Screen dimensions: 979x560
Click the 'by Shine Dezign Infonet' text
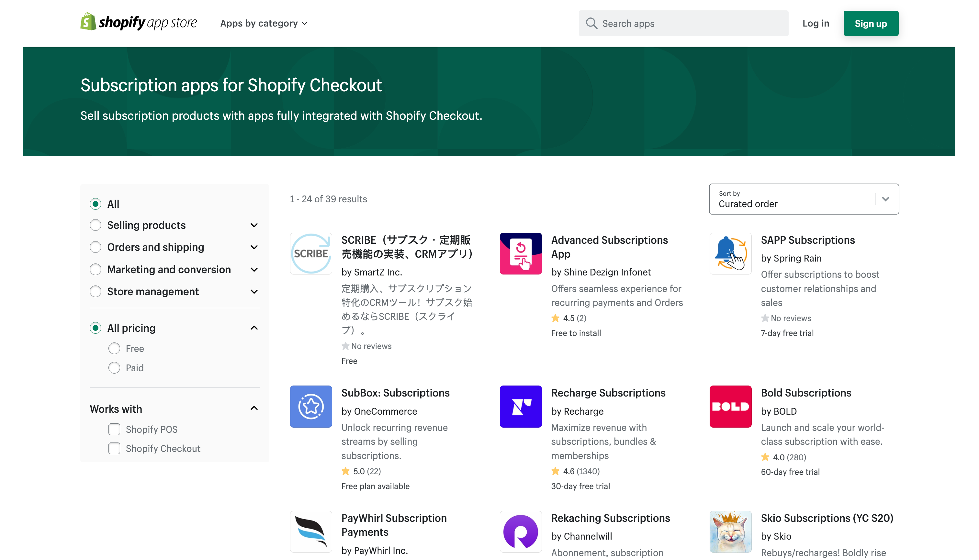[x=601, y=272]
